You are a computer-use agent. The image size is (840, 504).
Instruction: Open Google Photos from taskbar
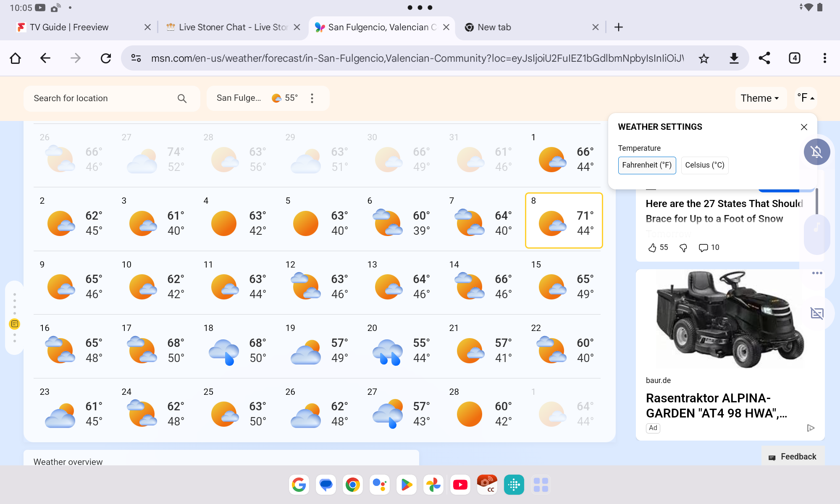[x=433, y=485]
